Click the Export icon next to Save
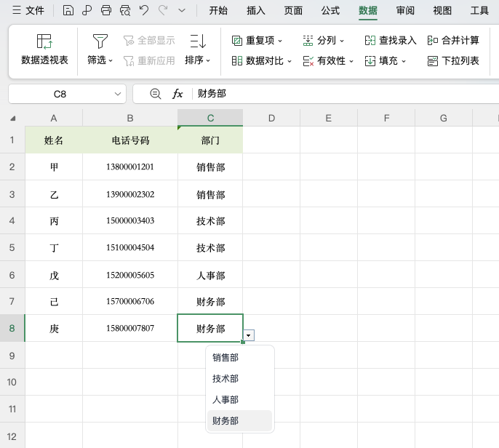This screenshot has width=499, height=448. 87,10
